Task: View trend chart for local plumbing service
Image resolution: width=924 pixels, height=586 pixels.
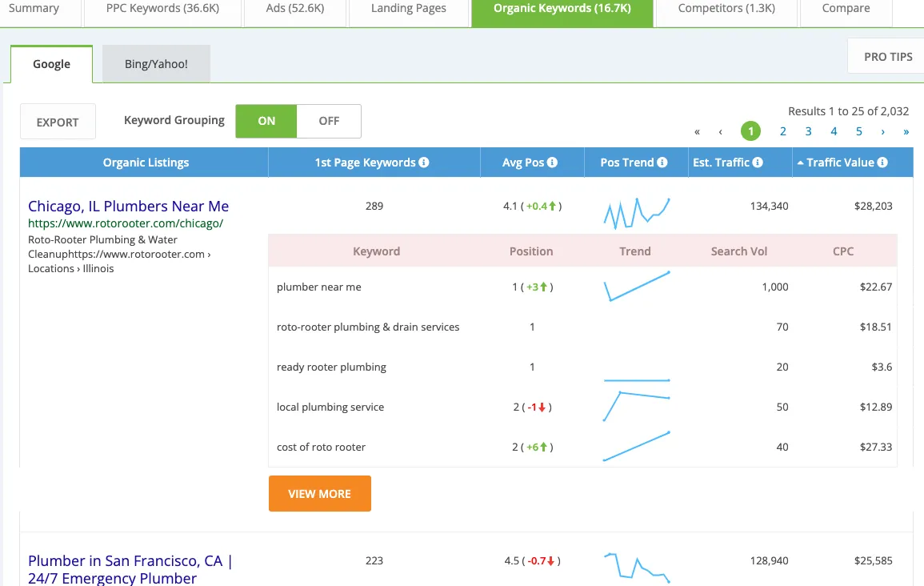Action: point(637,406)
